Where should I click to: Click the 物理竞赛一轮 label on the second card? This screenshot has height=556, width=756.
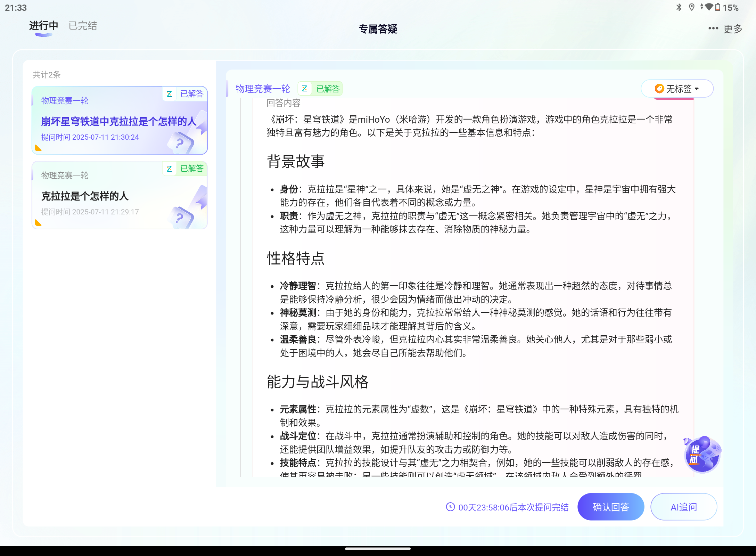[x=65, y=175]
